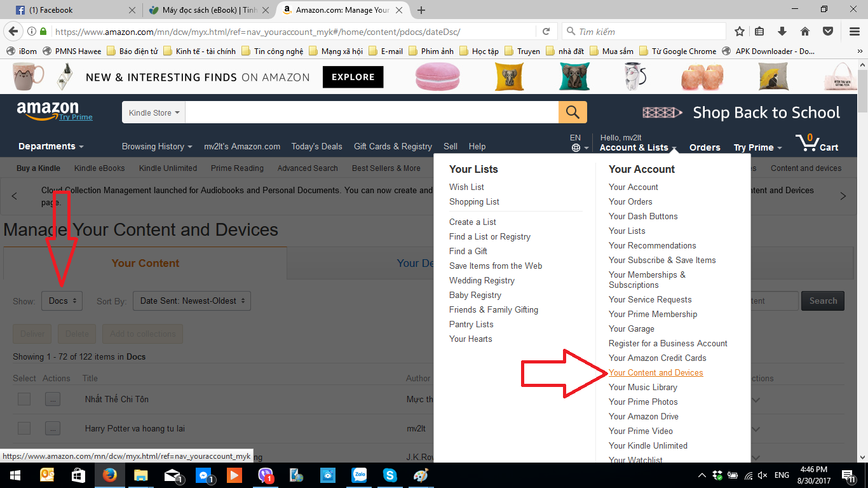The width and height of the screenshot is (868, 488).
Task: Click Your Content and Devices link
Action: [x=656, y=372]
